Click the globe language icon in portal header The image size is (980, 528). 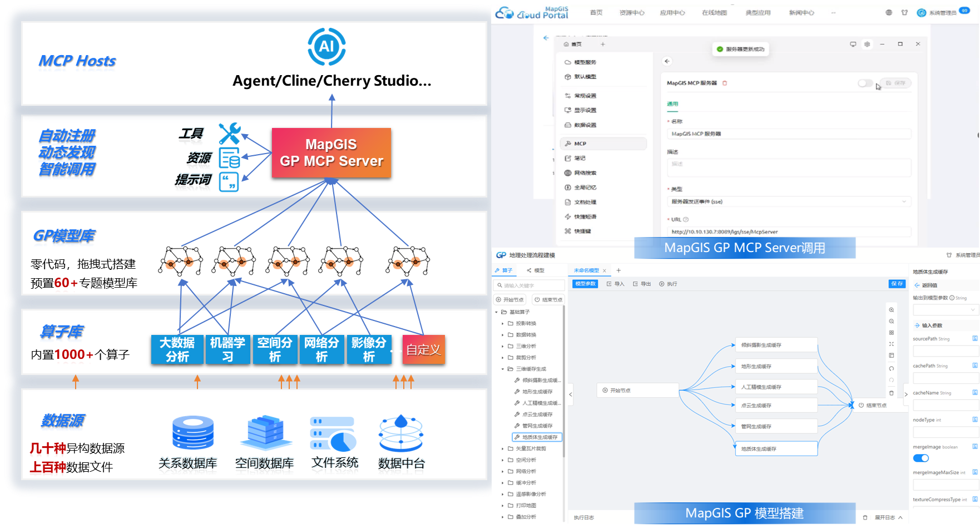tap(889, 13)
